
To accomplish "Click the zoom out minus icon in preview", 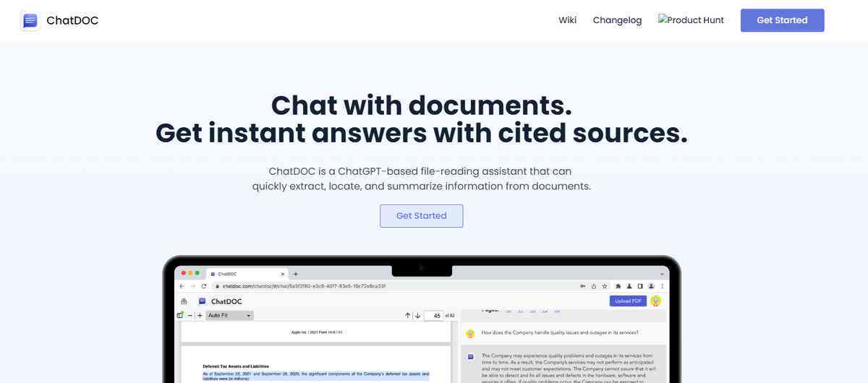I will 190,316.
